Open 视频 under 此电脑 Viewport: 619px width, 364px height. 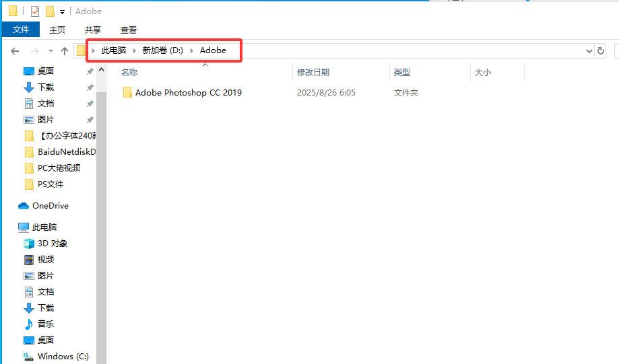[46, 260]
